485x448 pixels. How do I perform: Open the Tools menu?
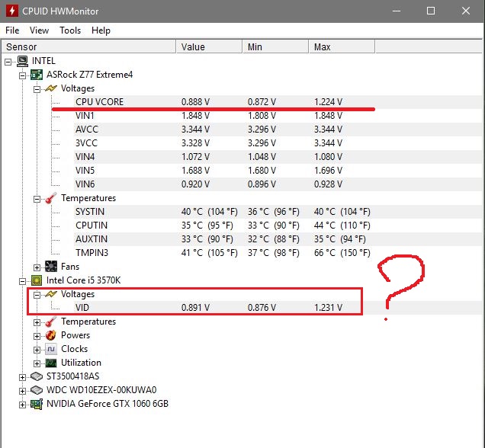click(x=70, y=30)
